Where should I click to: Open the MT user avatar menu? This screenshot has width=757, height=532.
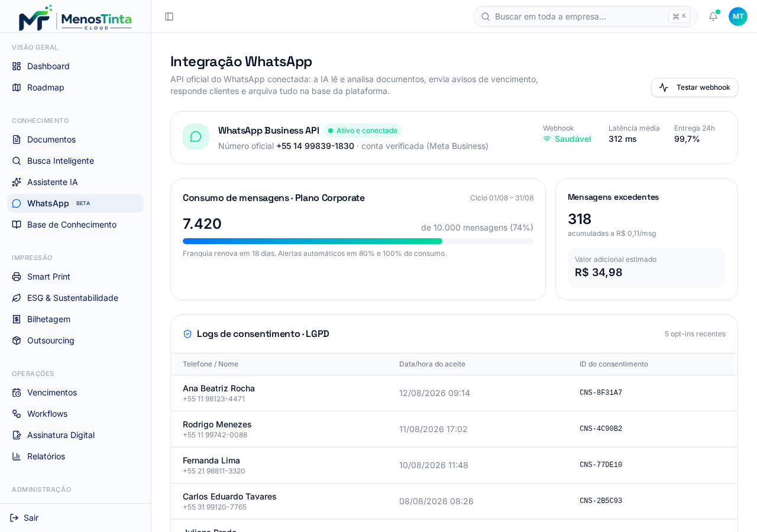coord(738,17)
